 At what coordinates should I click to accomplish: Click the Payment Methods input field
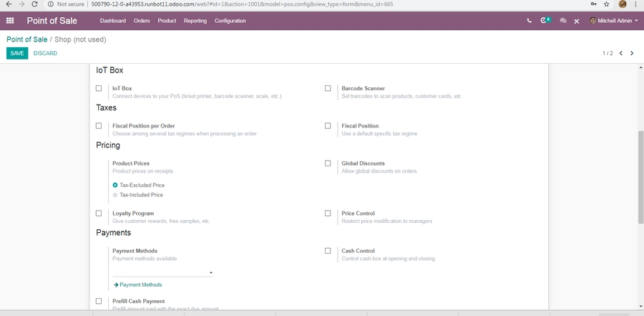tap(162, 272)
